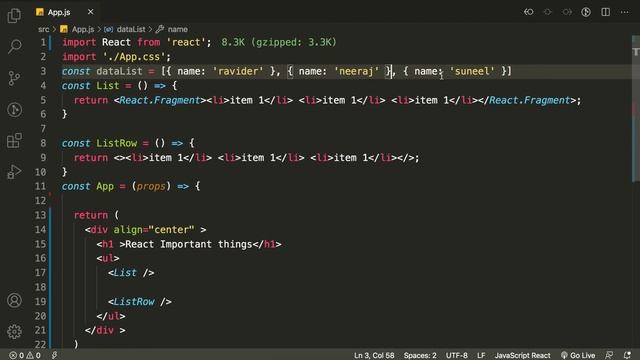
Task: Change language mode JavaScript React
Action: tap(522, 356)
